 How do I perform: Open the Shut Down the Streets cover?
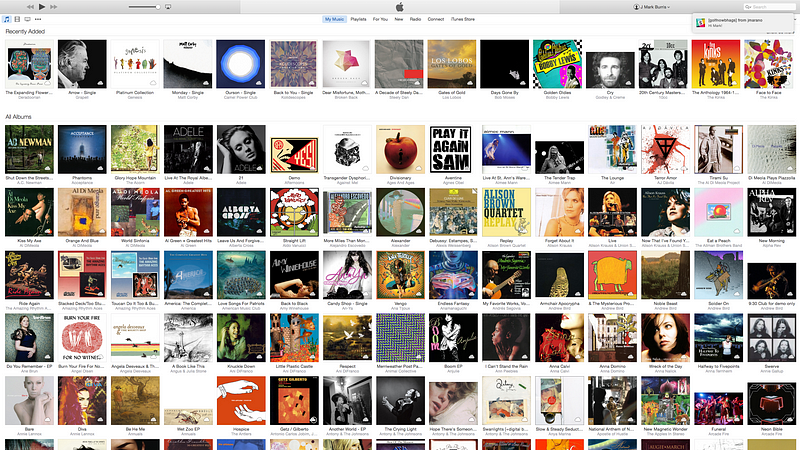[x=29, y=149]
